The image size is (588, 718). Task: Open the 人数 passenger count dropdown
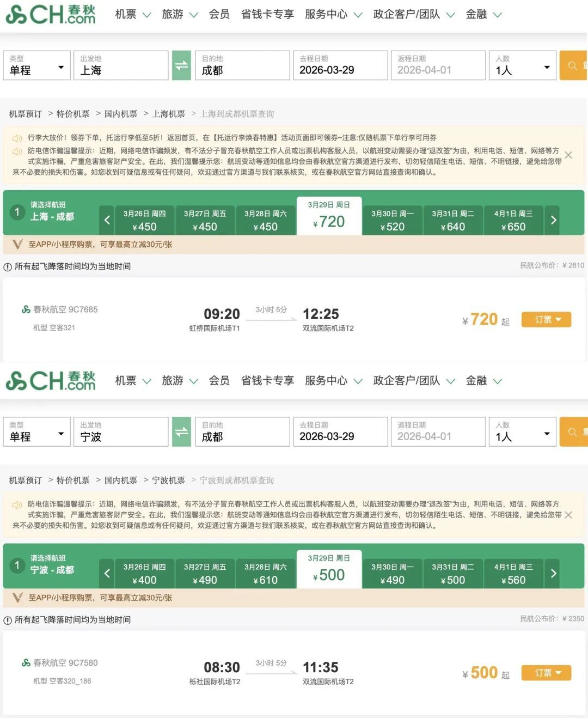pyautogui.click(x=522, y=65)
